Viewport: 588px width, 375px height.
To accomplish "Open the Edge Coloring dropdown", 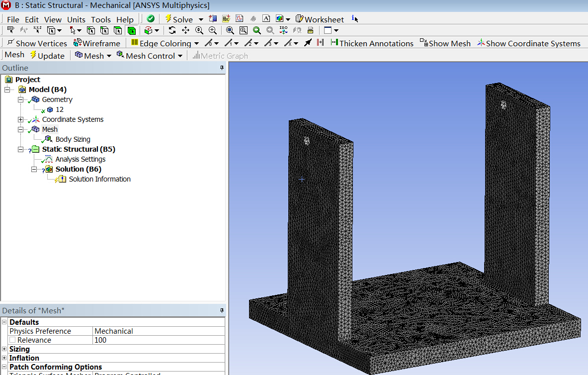I will [165, 43].
